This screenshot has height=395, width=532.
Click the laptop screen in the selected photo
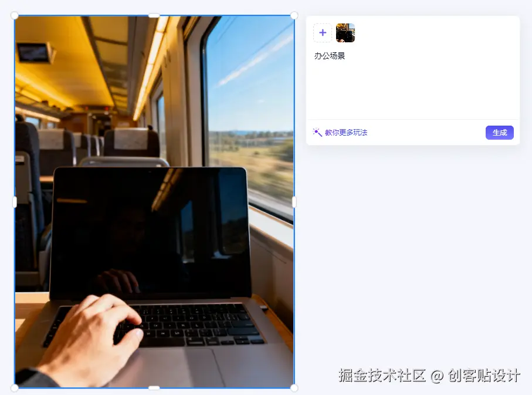point(151,232)
